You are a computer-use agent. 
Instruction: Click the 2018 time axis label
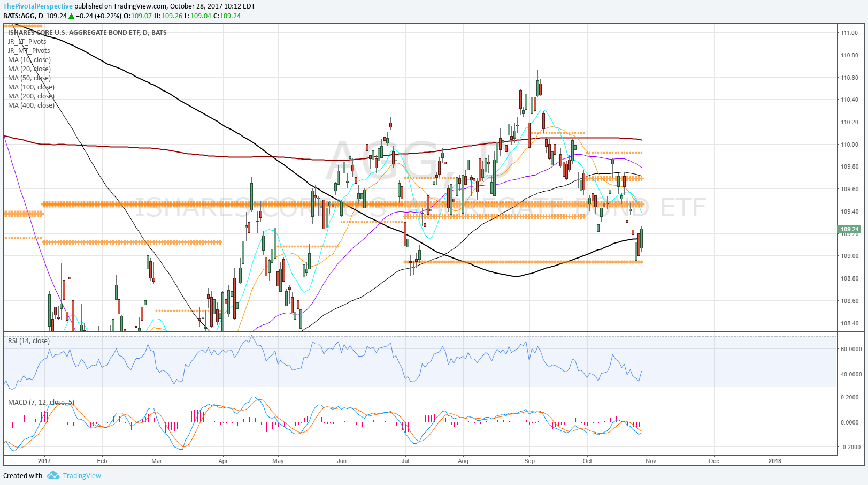(x=774, y=461)
